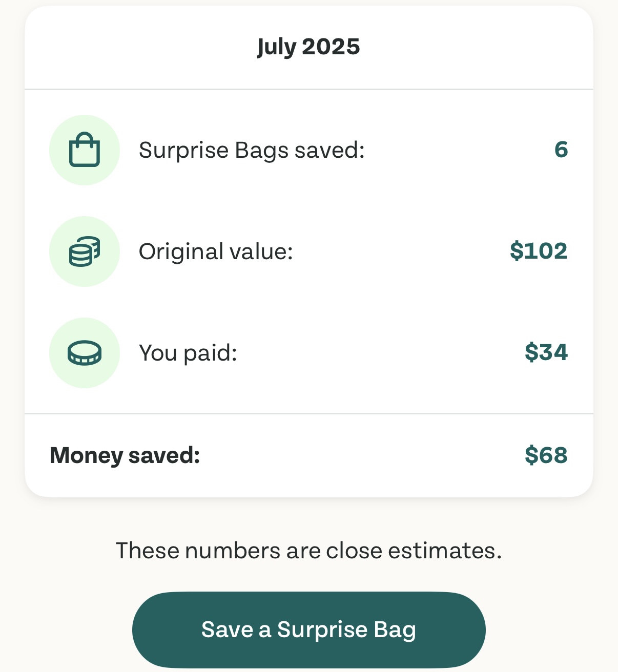Select the July 2025 heading
618x672 pixels.
click(x=308, y=47)
